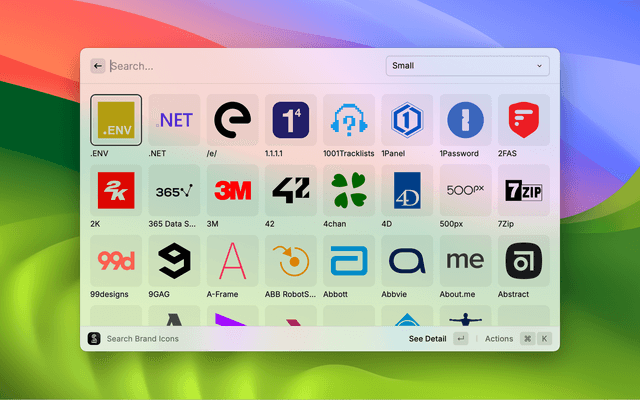The height and width of the screenshot is (400, 640).
Task: Click the 1001Tracklists name label
Action: pyautogui.click(x=349, y=153)
